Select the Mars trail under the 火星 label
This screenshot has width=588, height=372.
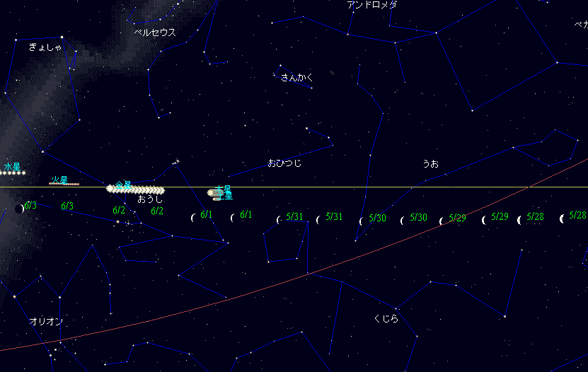coord(64,184)
